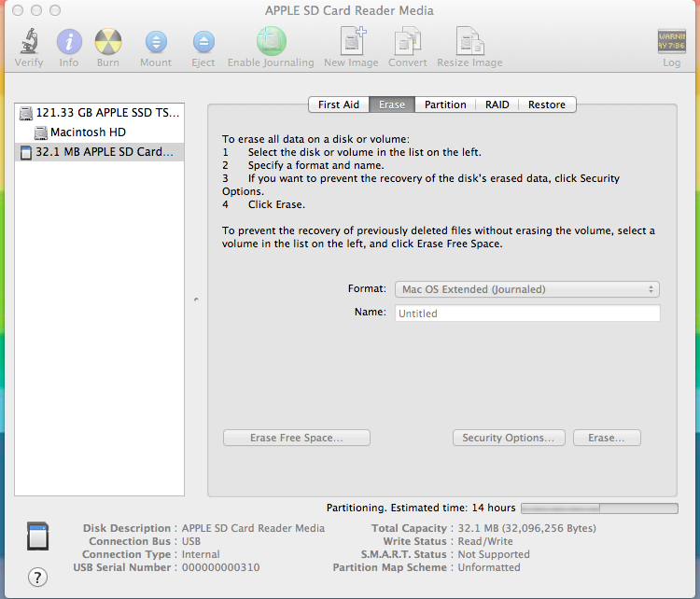Screen dimensions: 700x599
Task: Click the 'APPLE SD Card Reader Media' description value
Action: (253, 528)
